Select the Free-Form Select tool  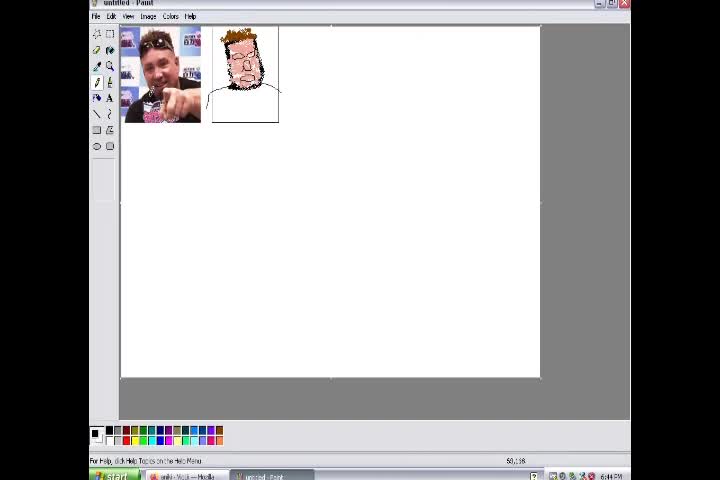[x=97, y=34]
